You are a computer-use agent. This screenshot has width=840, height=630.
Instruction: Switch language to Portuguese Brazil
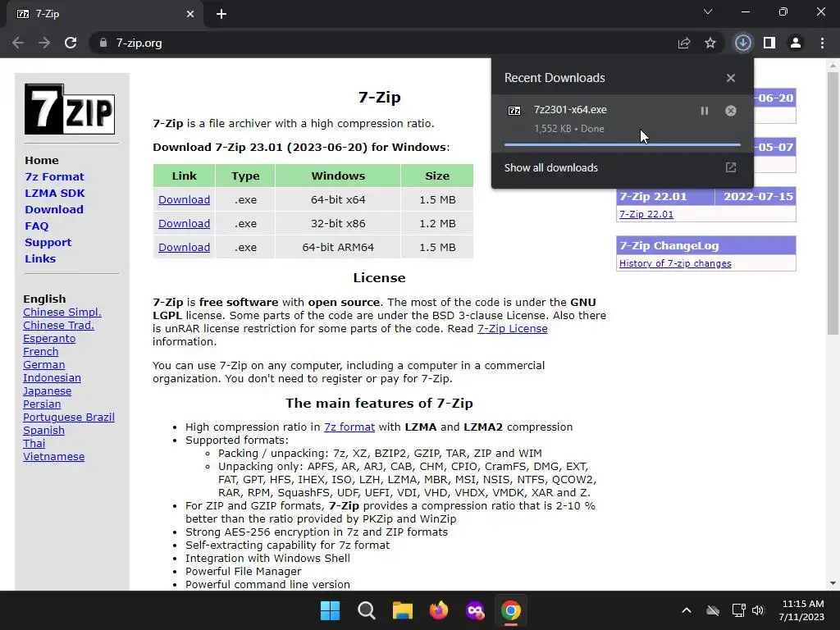(69, 418)
